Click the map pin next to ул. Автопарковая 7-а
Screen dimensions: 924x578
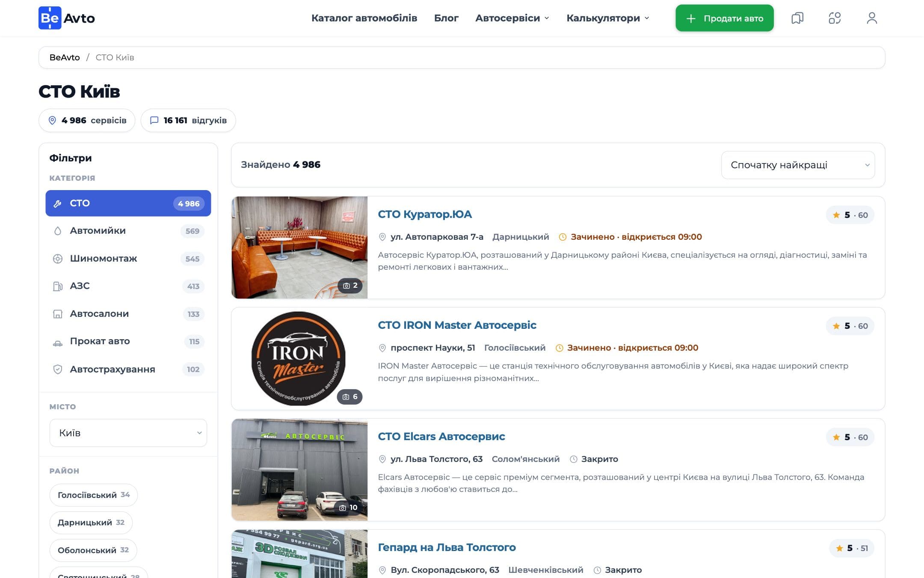click(x=382, y=237)
